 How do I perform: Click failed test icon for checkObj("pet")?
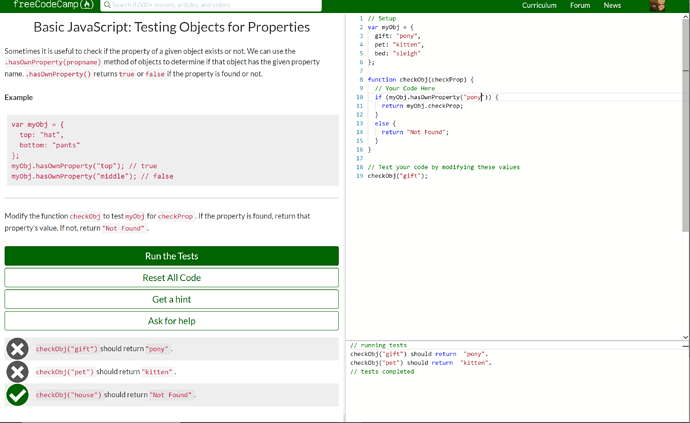point(17,372)
